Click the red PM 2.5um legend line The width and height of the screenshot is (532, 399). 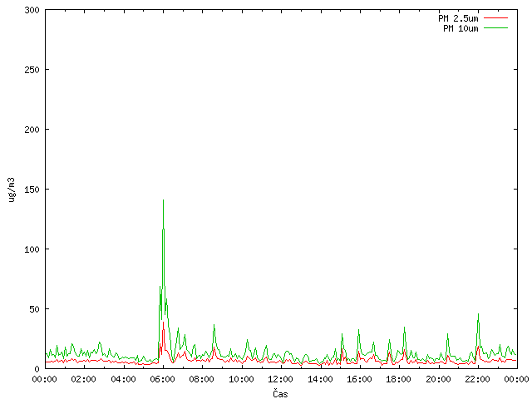(495, 18)
